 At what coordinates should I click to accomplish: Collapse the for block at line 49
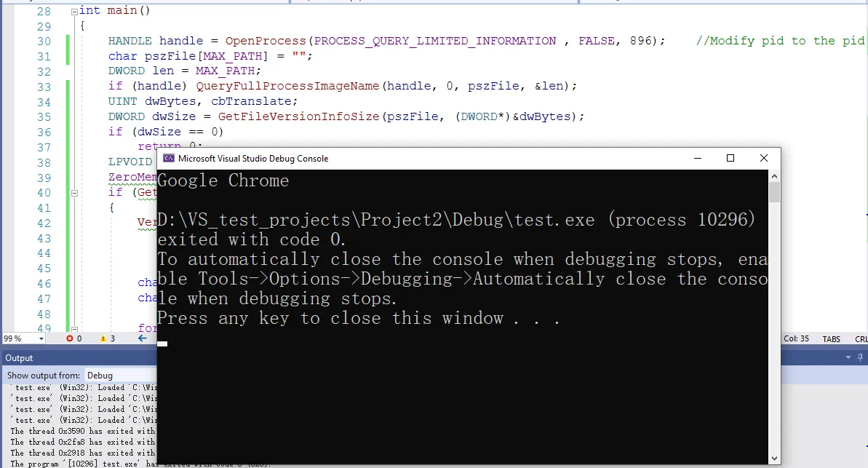click(74, 329)
